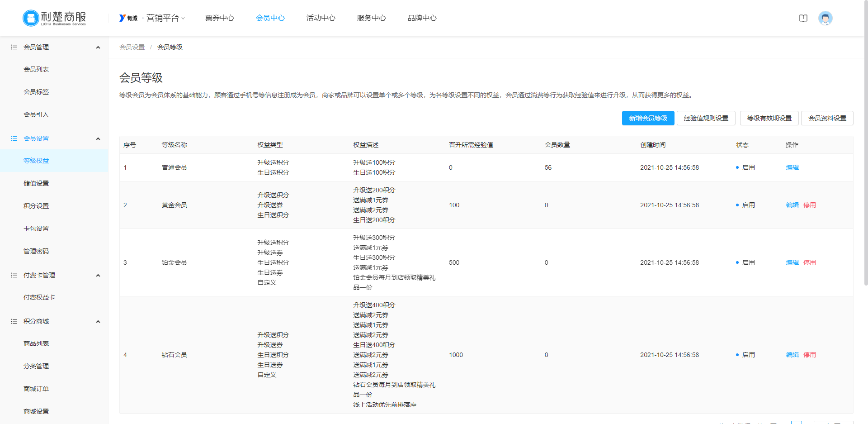This screenshot has width=868, height=424.
Task: Edit the 铂金会员 level
Action: click(x=793, y=262)
